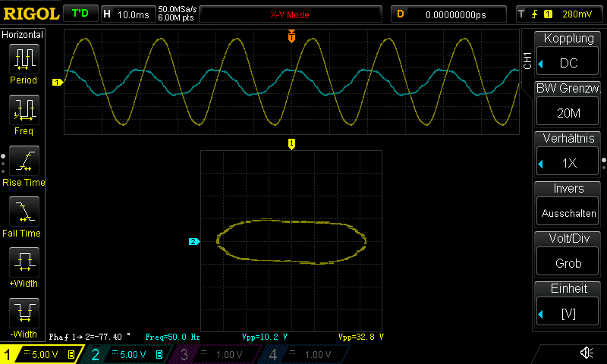Toggle the BW Grenzw. 20M limit
607x364 pixels.
(x=568, y=104)
